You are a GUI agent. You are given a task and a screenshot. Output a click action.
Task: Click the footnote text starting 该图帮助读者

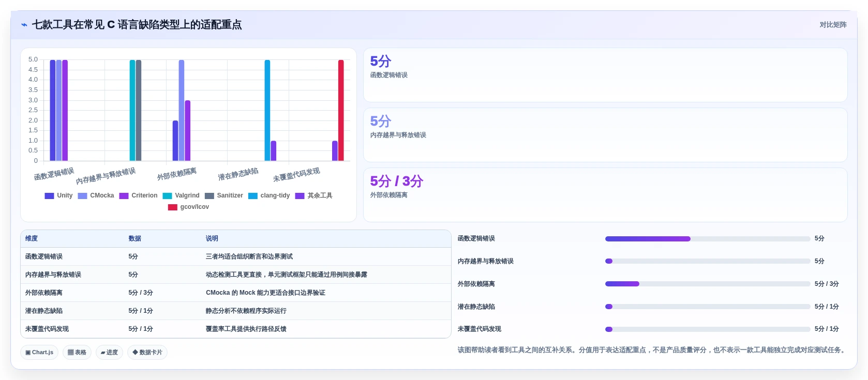pyautogui.click(x=652, y=351)
